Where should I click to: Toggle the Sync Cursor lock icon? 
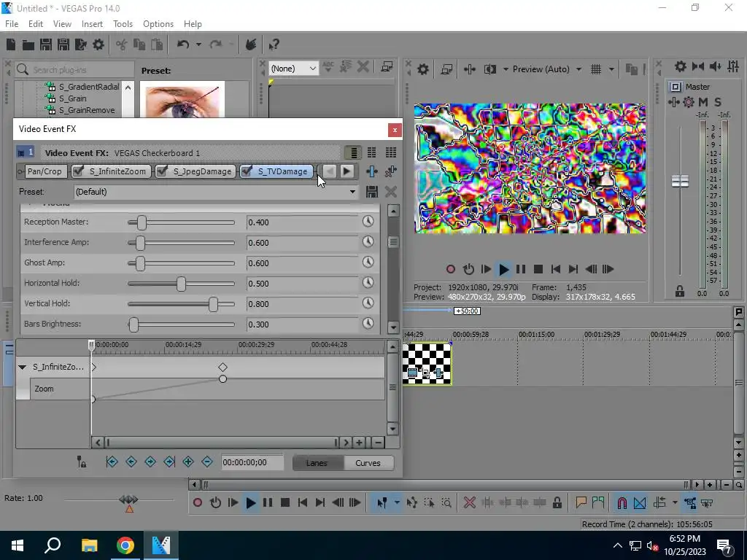82,462
